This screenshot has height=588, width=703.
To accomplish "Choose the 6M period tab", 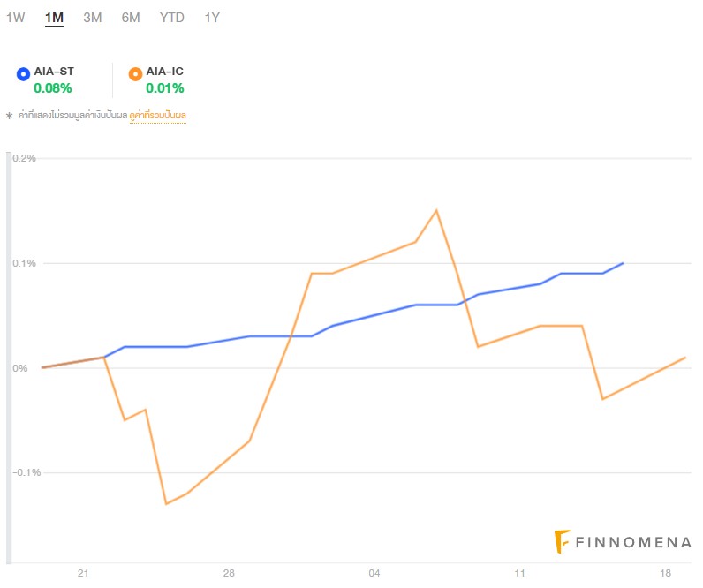I will 131,18.
